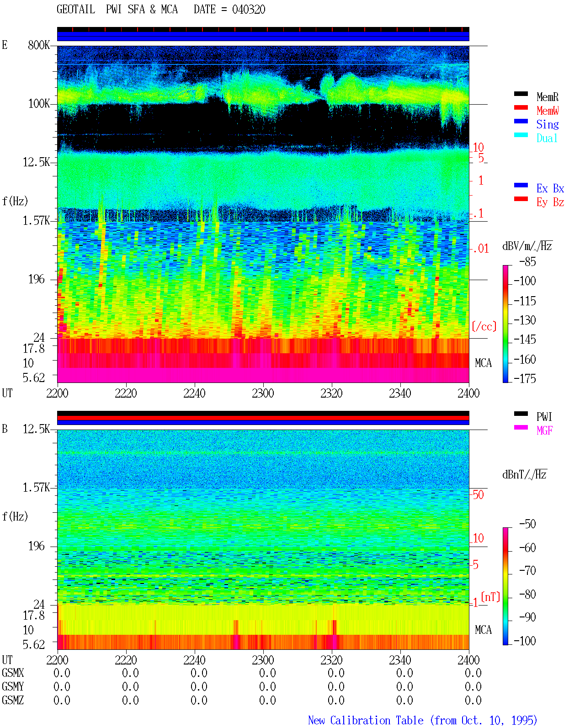Click the magenta 5.62 Hz MCA band in the E panel
The width and height of the screenshot is (585, 728).
263,375
